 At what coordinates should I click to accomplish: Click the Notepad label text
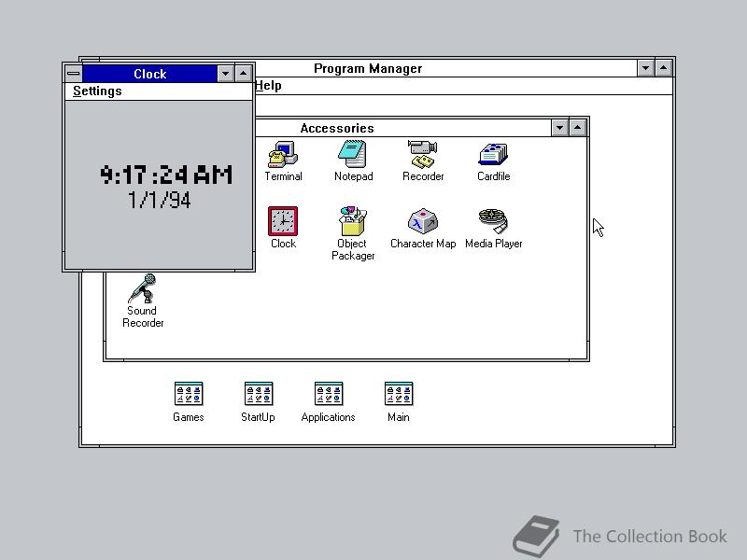point(354,176)
